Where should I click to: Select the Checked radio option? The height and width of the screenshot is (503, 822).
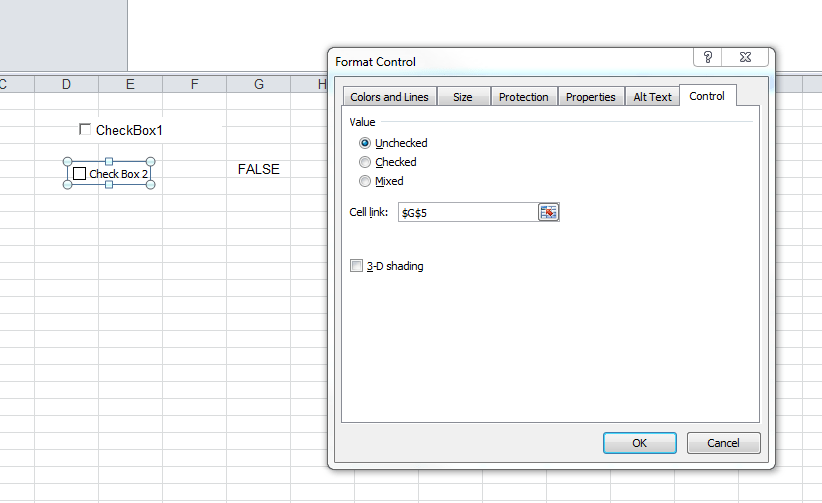(365, 162)
